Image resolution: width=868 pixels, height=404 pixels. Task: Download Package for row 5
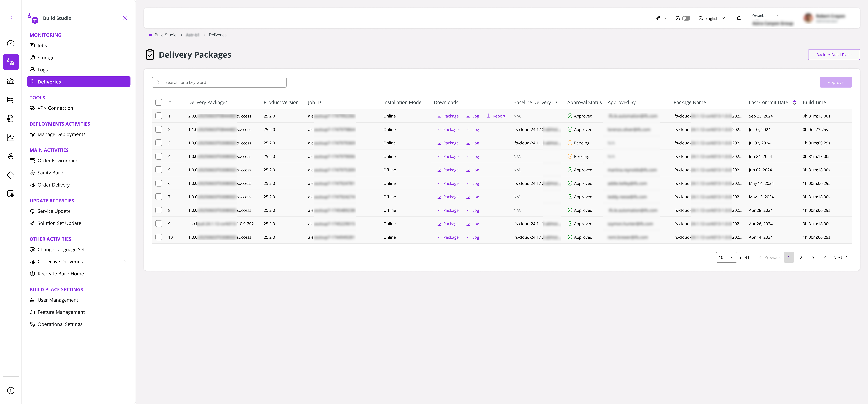pos(448,170)
